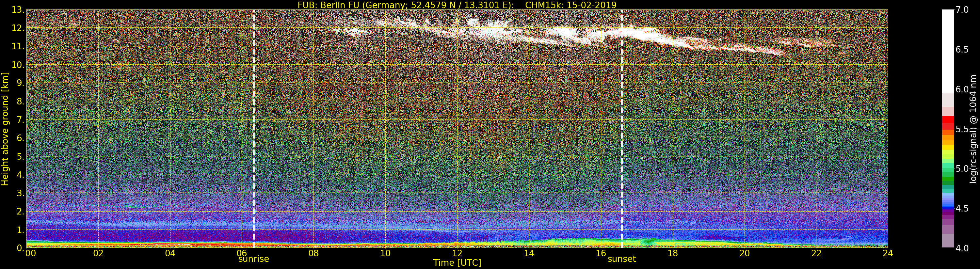Screen dimensions: 980x269
Task: Click the "4." height axis tick label
Action: click(x=21, y=175)
